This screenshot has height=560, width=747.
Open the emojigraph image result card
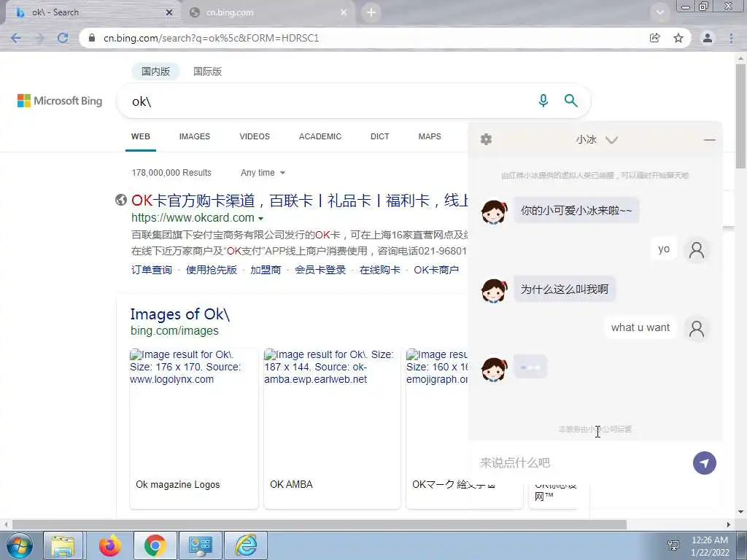(x=437, y=429)
